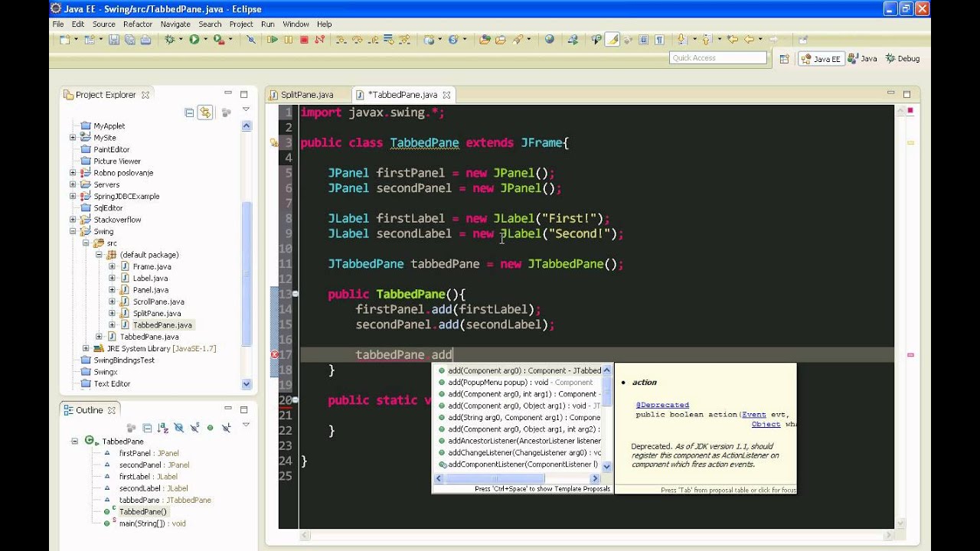Viewport: 980px width, 551px height.
Task: Click the Quick Access search field
Action: point(717,58)
